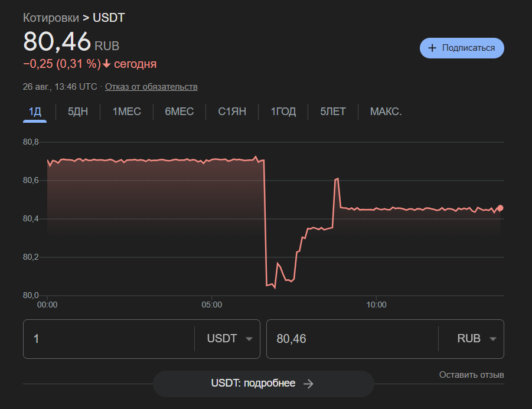
Task: Click the 80,4 price axis label
Action: pos(31,219)
